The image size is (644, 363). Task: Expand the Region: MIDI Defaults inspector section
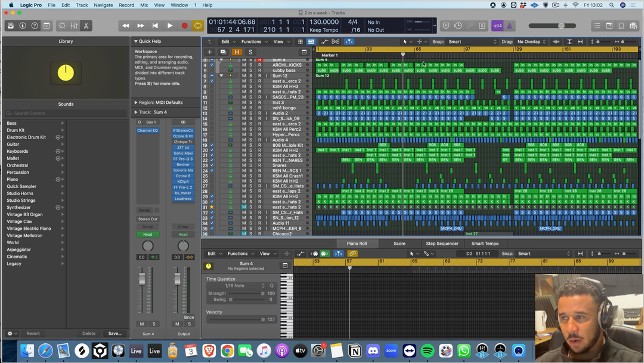click(136, 103)
